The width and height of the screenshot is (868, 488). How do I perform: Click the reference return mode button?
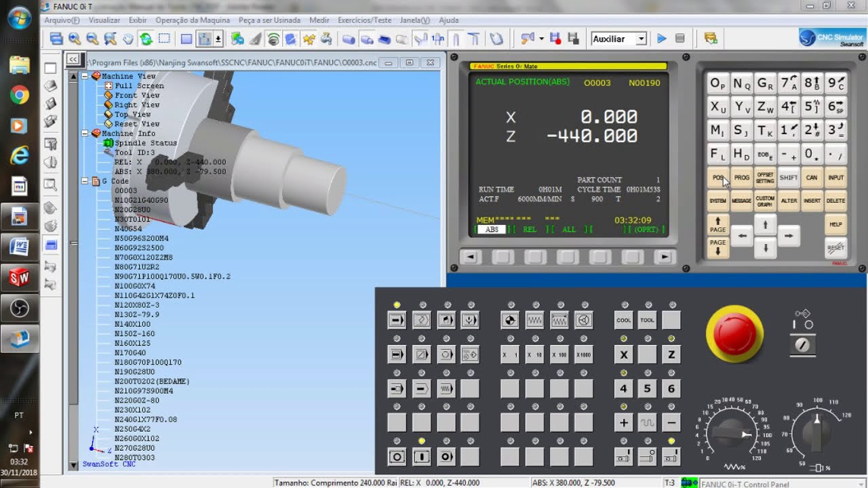pyautogui.click(x=510, y=320)
